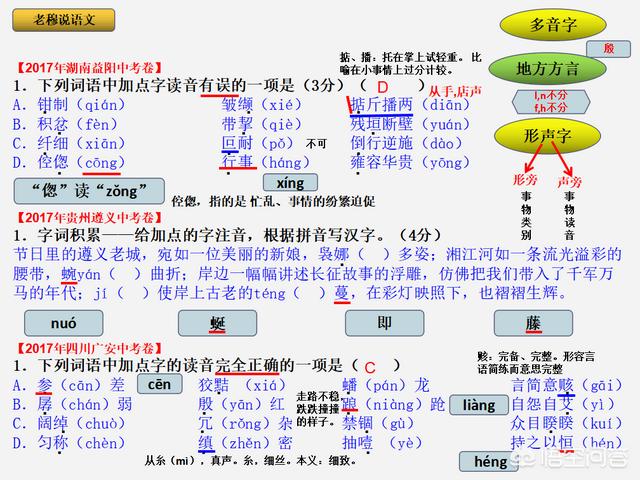Click the gray “偬”读“zǒng” box
This screenshot has width=640, height=480.
[78, 191]
